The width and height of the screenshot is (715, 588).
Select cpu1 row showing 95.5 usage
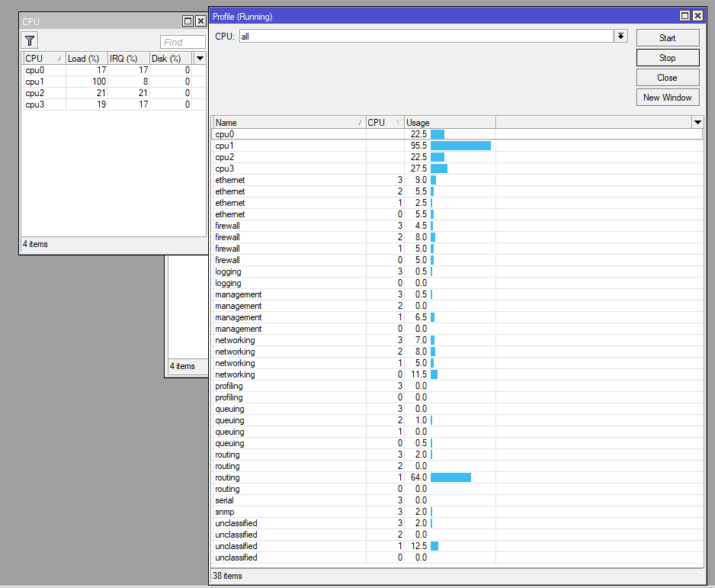[x=458, y=146]
